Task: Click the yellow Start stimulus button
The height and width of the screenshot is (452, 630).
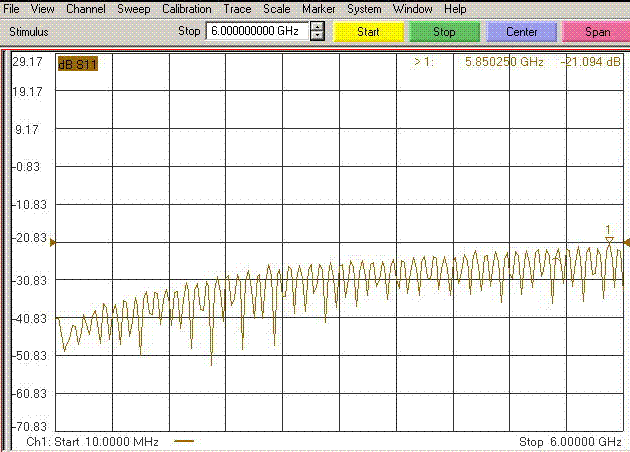Action: pyautogui.click(x=368, y=32)
